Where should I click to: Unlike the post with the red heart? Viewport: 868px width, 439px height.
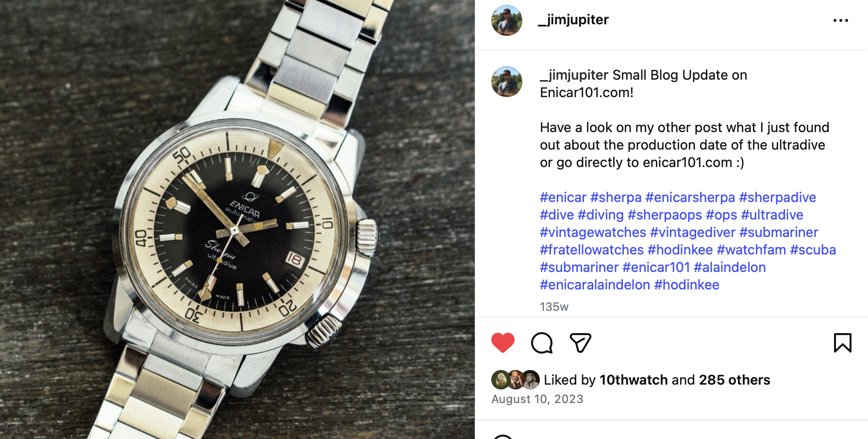[502, 343]
